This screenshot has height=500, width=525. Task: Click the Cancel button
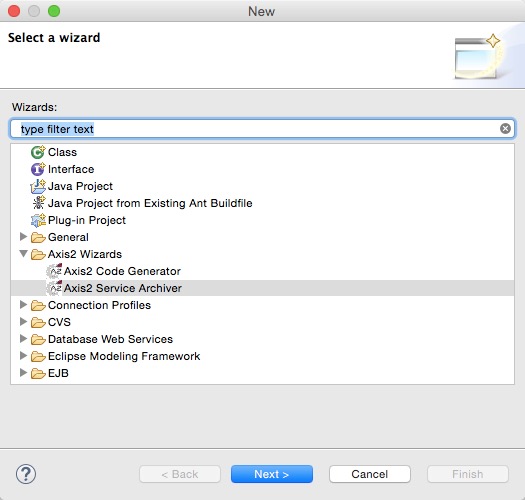tap(370, 474)
